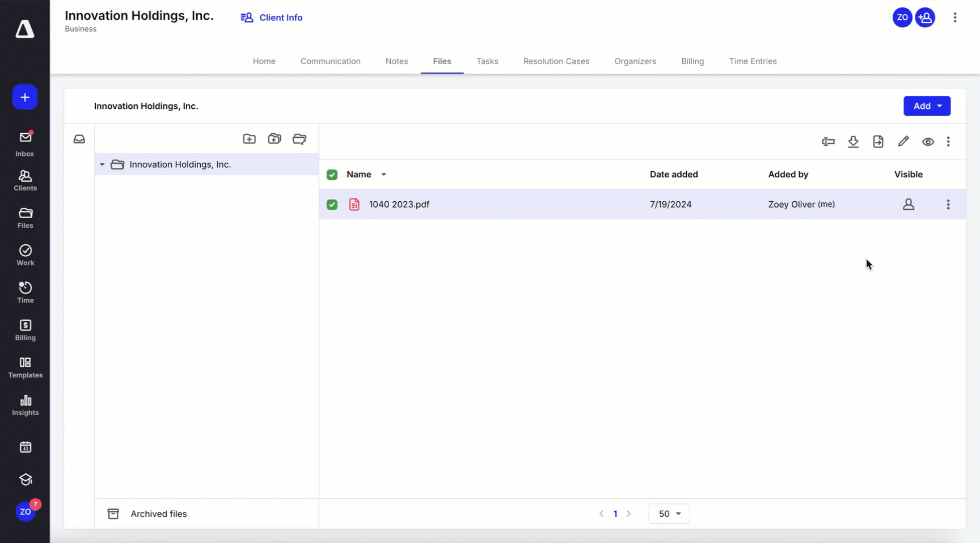
Task: Toggle client visibility with the eye icon
Action: coord(928,142)
